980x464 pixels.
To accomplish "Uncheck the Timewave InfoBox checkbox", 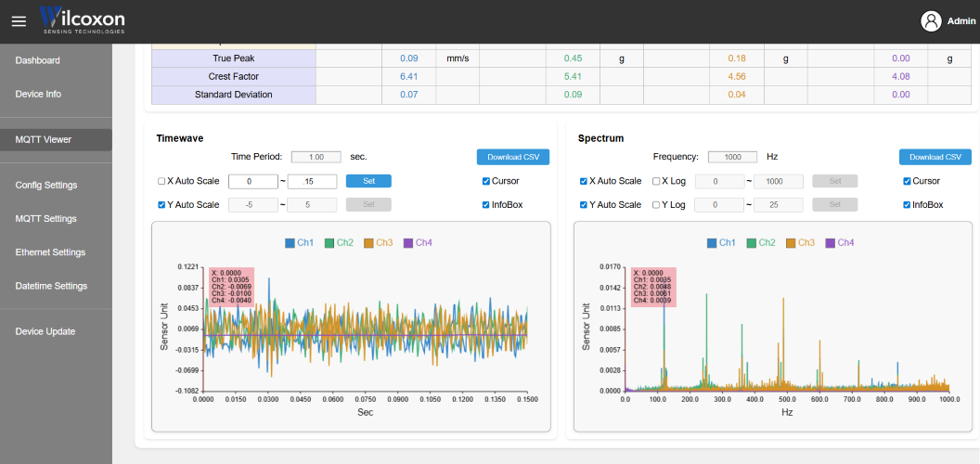I will point(486,205).
